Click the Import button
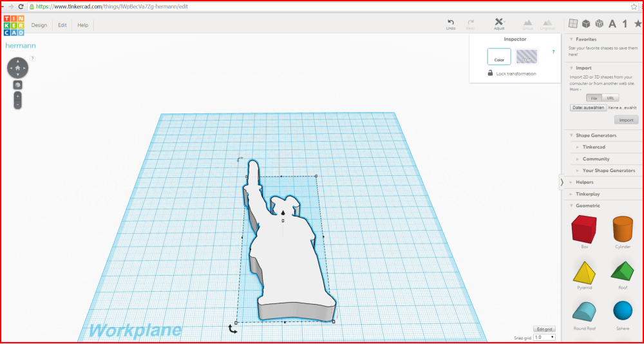Image resolution: width=644 pixels, height=344 pixels. point(626,120)
